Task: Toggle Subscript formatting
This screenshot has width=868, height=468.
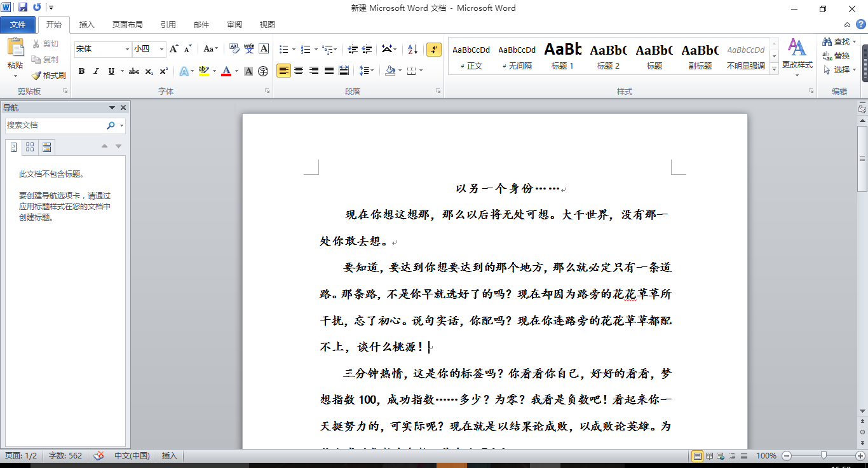Action: click(149, 71)
